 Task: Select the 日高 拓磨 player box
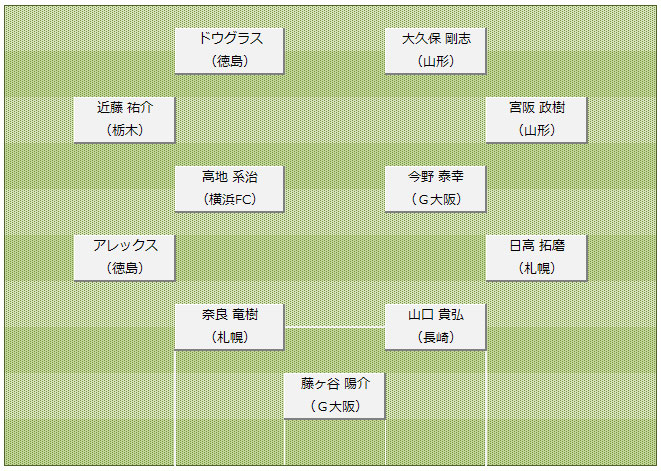536,257
